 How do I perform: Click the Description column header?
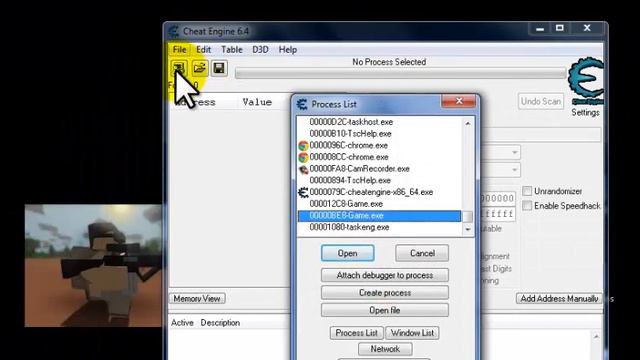220,323
